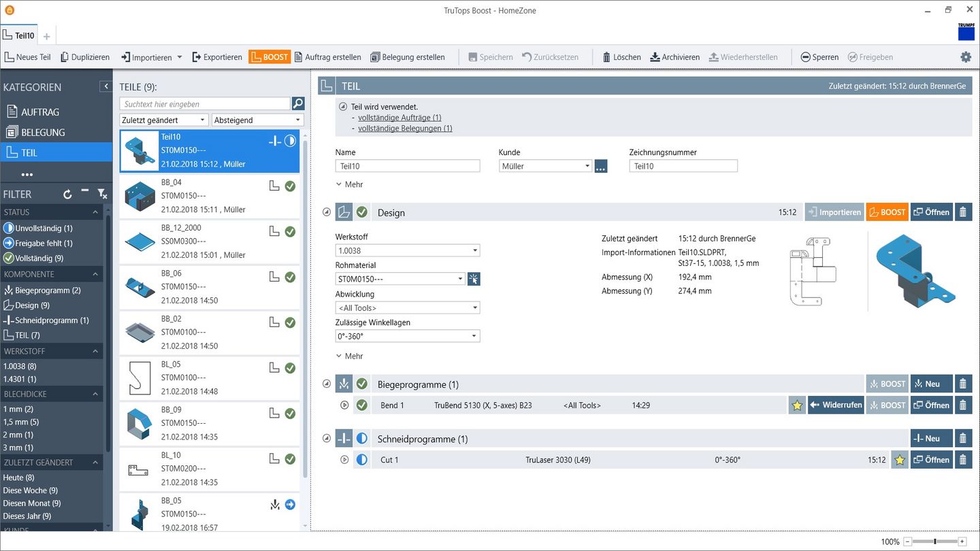Expand the Mehr section under Name
Viewport: 980px width, 551px height.
[349, 184]
